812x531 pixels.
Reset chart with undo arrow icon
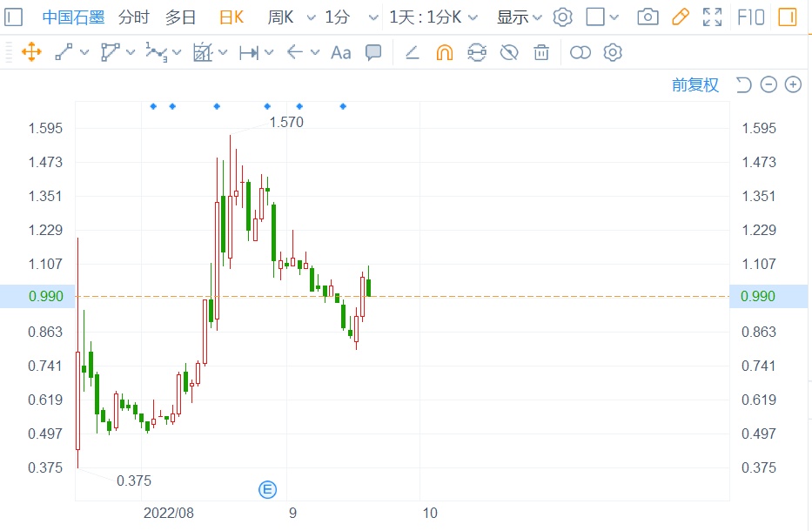(x=743, y=84)
